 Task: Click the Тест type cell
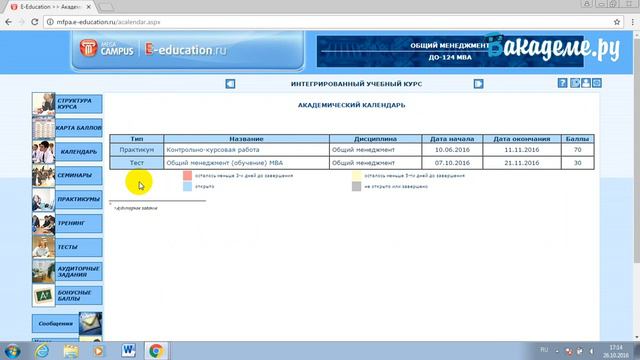(x=137, y=163)
